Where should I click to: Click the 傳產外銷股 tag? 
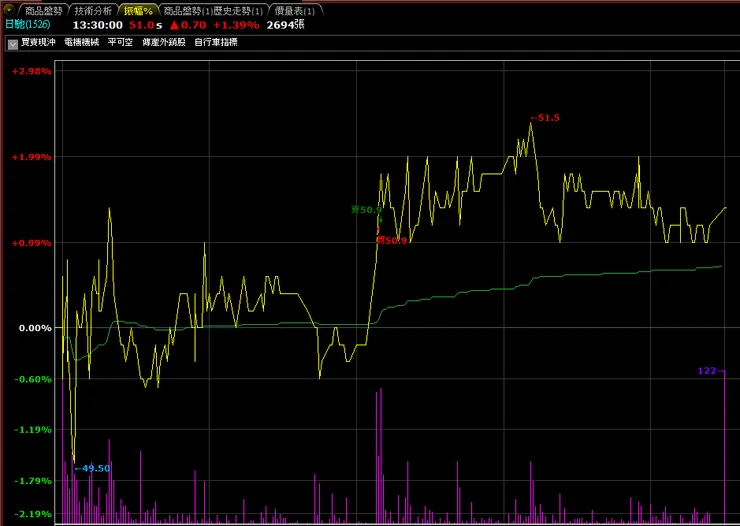[164, 42]
